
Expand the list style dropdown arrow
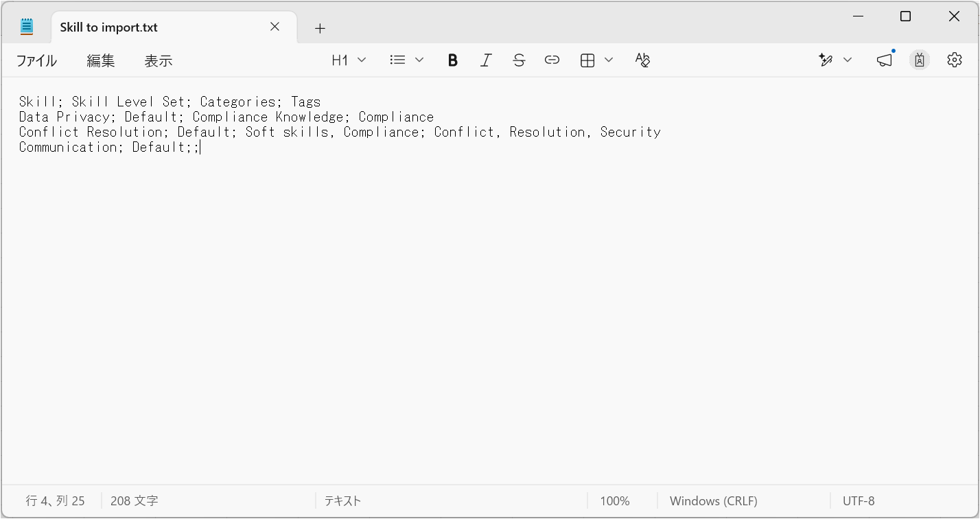tap(419, 60)
